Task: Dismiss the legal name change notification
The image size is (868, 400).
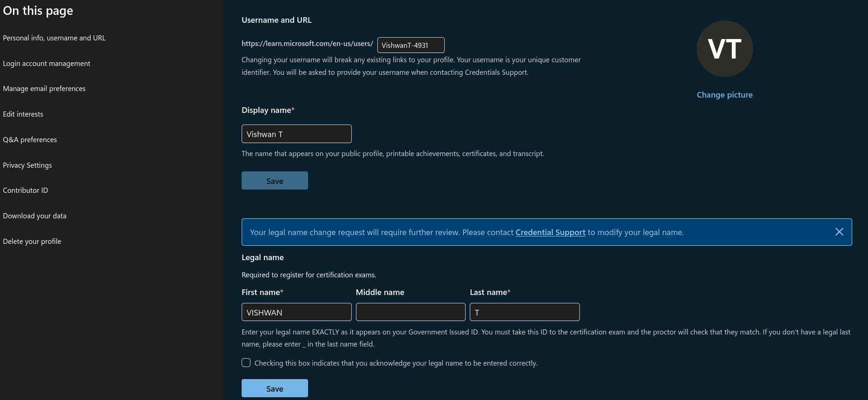Action: [x=839, y=232]
